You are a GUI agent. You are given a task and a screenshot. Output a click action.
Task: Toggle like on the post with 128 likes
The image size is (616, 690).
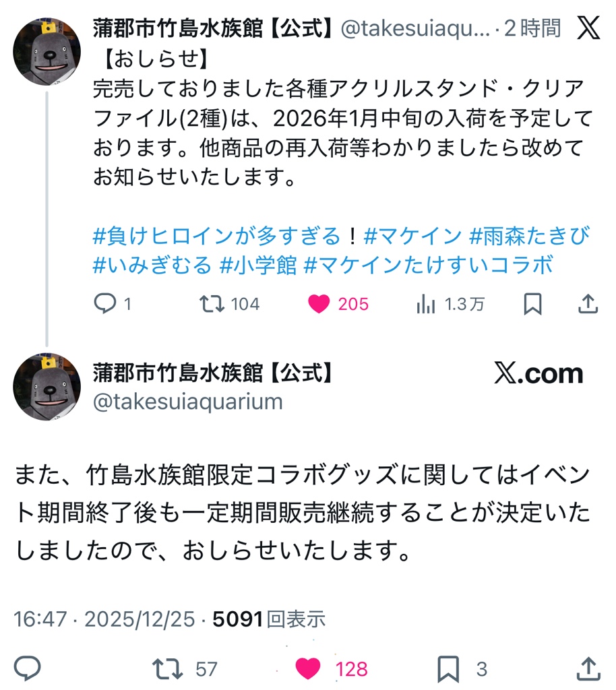309,668
